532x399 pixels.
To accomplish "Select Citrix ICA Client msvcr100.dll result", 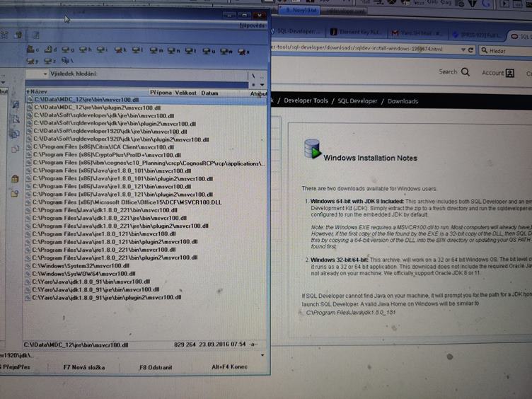I will (146, 147).
